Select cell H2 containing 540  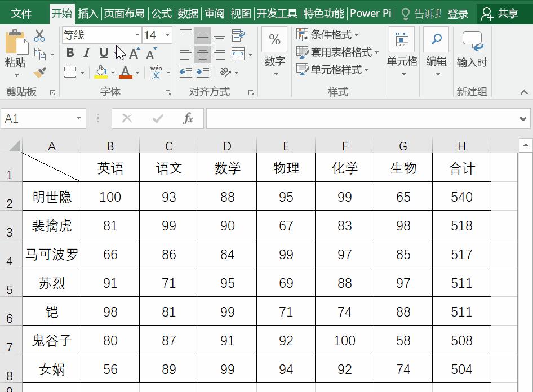coord(461,197)
